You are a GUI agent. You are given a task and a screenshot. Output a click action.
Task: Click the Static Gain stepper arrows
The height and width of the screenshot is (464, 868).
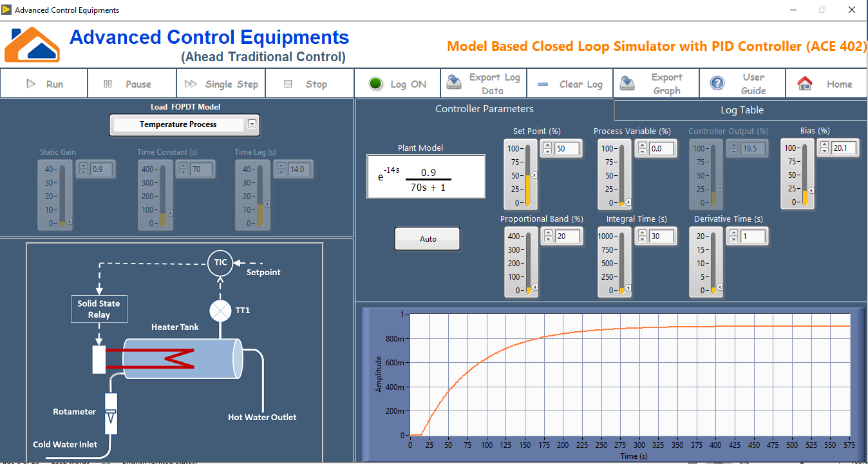pos(83,170)
